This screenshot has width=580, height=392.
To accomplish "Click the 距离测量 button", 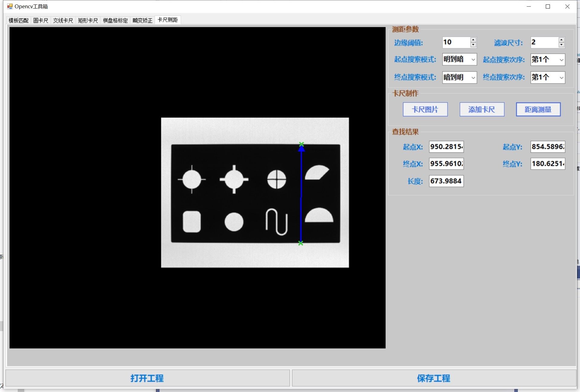I will 538,109.
